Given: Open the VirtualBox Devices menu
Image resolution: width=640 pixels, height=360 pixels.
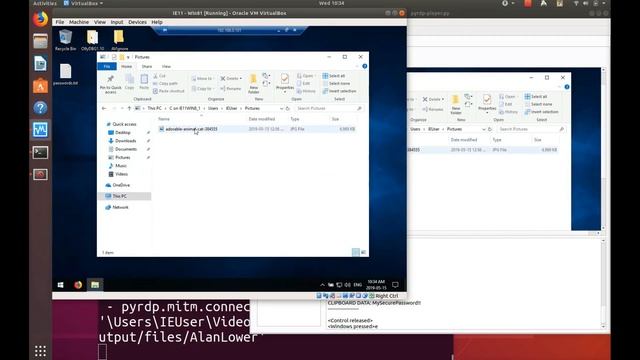Looking at the screenshot, I should coord(137,22).
